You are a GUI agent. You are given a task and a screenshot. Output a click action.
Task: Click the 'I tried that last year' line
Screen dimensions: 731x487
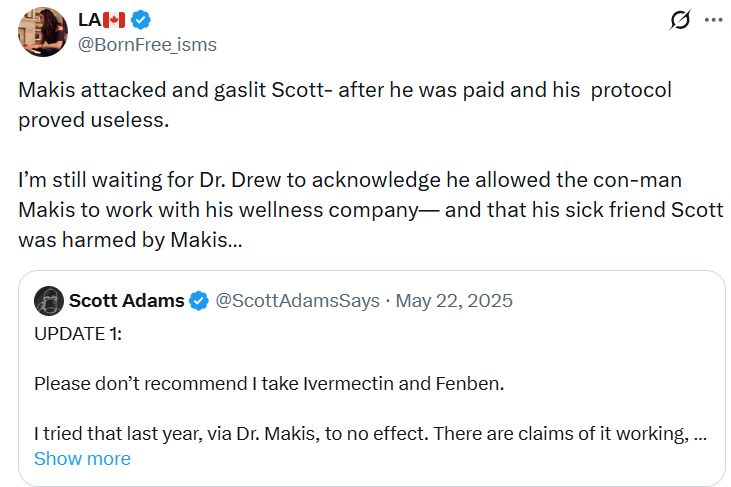[x=360, y=433]
